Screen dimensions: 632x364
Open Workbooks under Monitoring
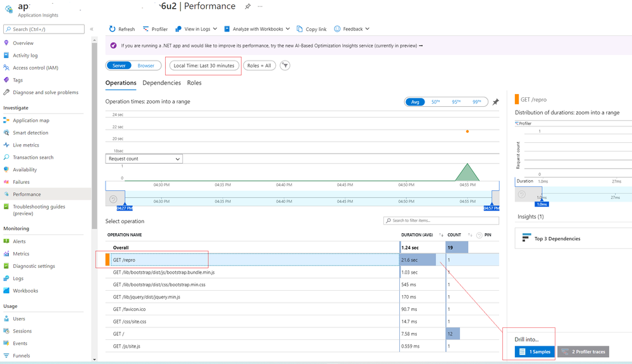pos(25,291)
